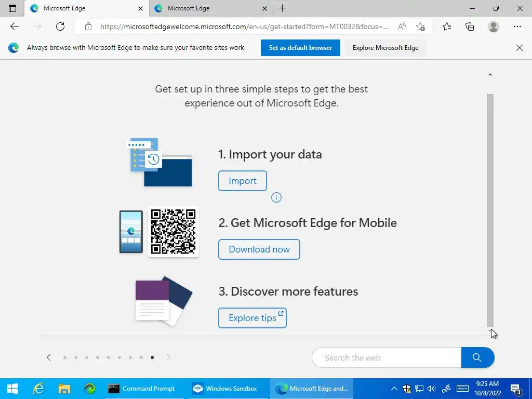Open the network tray icon
Image resolution: width=532 pixels, height=399 pixels.
(x=419, y=389)
